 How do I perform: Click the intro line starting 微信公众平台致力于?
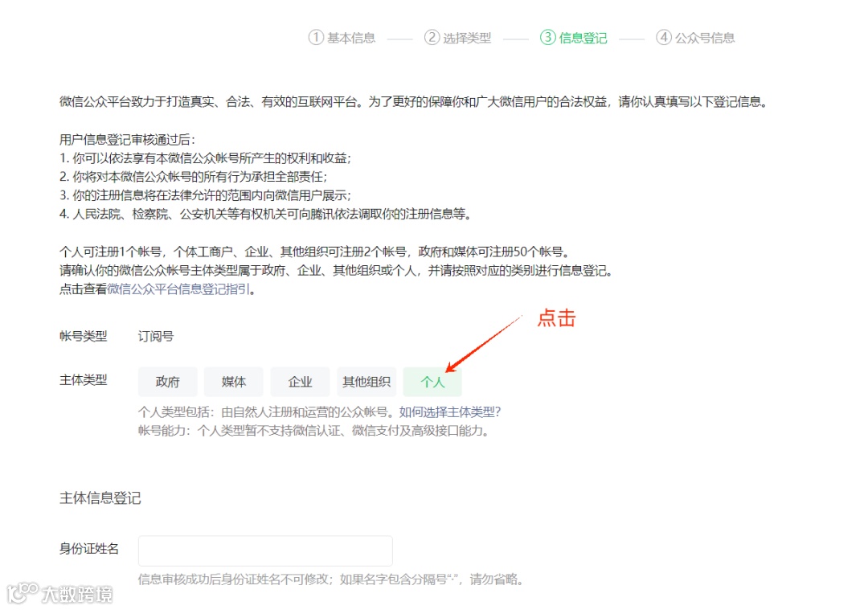point(414,102)
